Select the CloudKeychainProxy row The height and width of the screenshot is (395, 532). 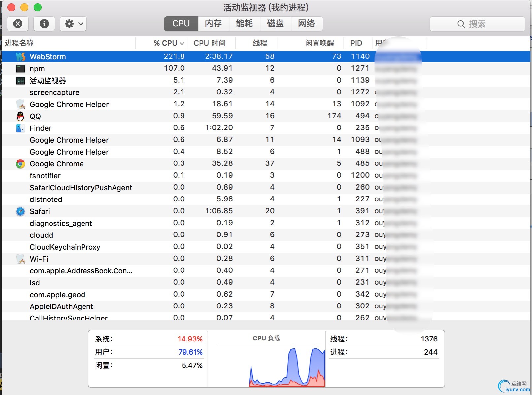click(x=266, y=247)
